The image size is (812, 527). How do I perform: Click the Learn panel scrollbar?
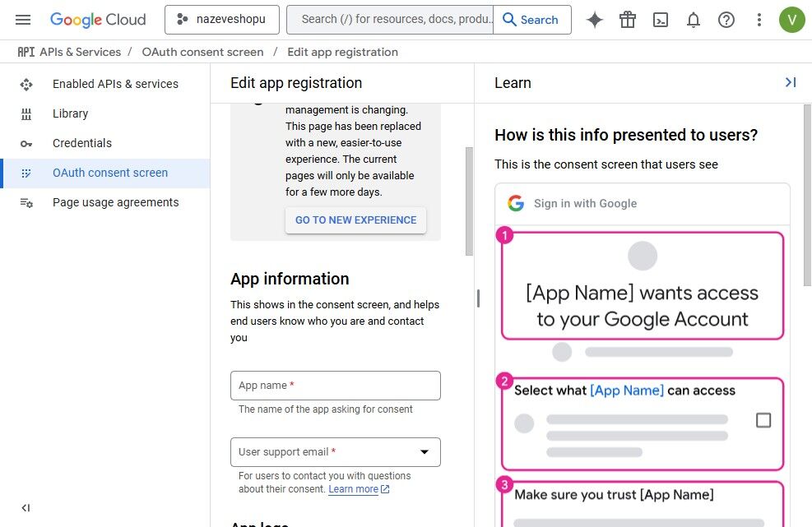(x=807, y=195)
